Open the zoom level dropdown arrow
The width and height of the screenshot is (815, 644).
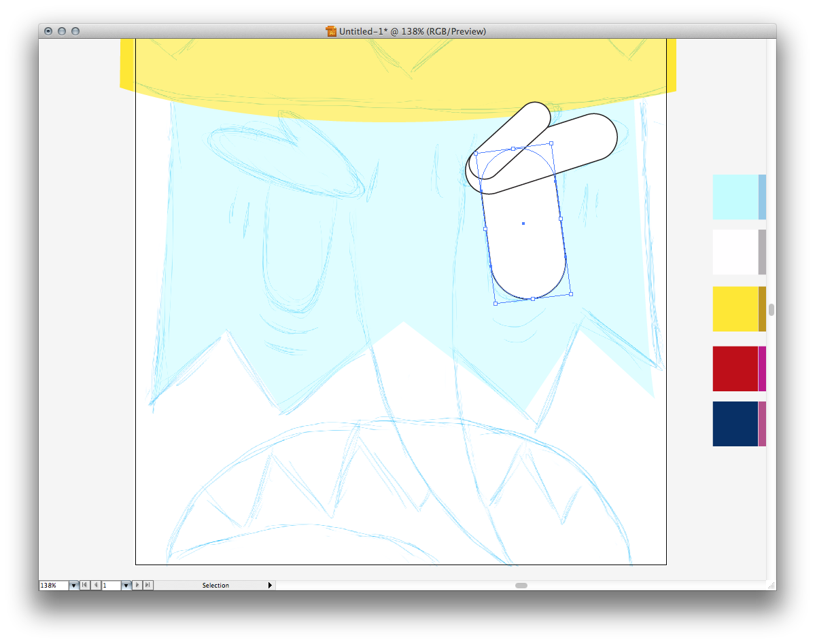click(x=73, y=585)
